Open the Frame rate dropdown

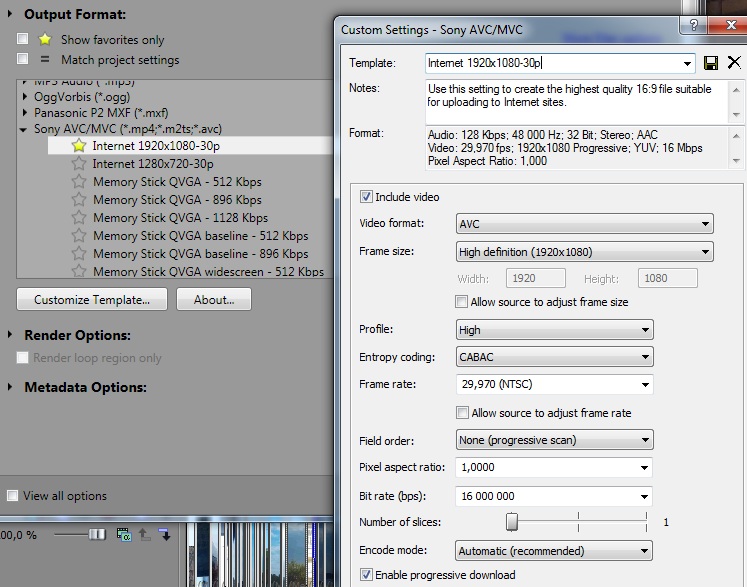(645, 385)
